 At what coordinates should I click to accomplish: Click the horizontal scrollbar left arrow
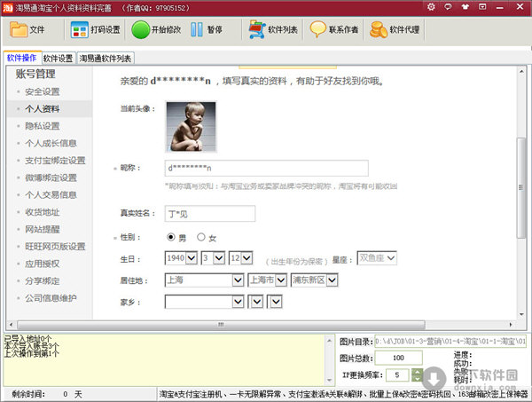[x=11, y=325]
